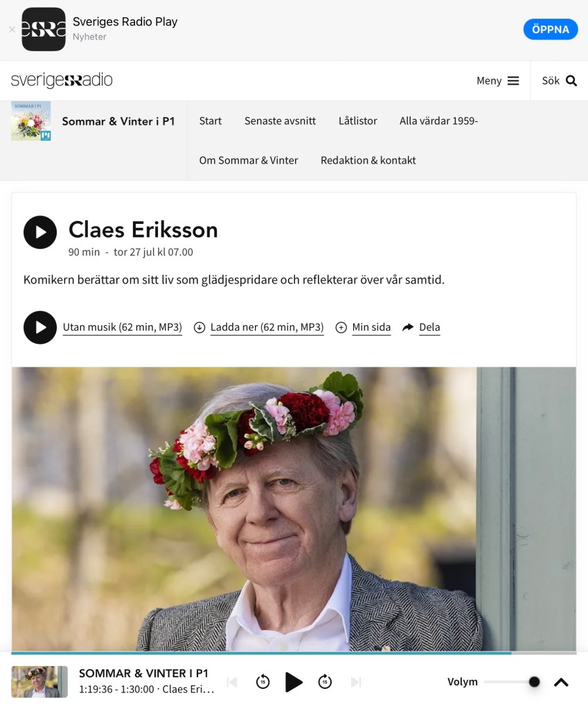Dismiss the Sveriges Radio Play app banner
Screen dimensions: 588x709
point(12,29)
